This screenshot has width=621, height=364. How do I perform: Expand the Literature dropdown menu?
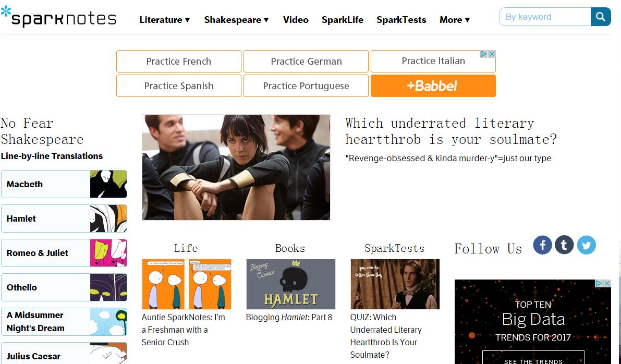tap(165, 20)
